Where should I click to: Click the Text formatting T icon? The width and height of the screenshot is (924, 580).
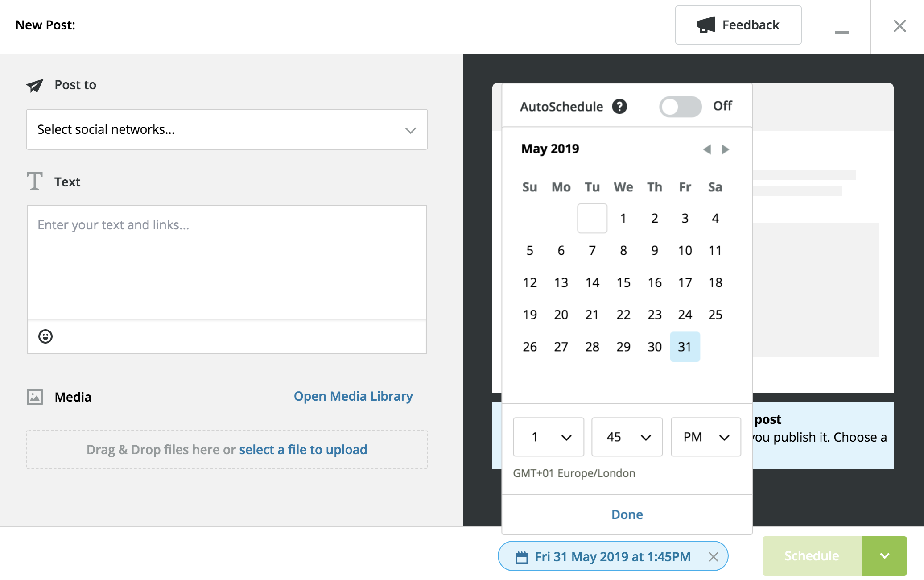click(x=35, y=182)
